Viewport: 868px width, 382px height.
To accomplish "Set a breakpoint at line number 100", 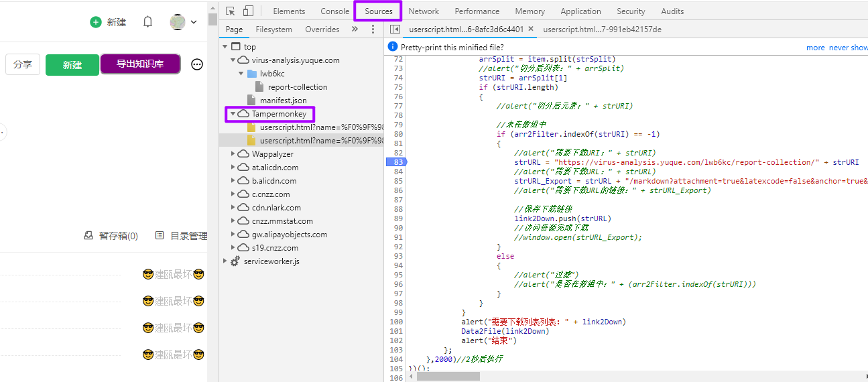I will [x=395, y=322].
